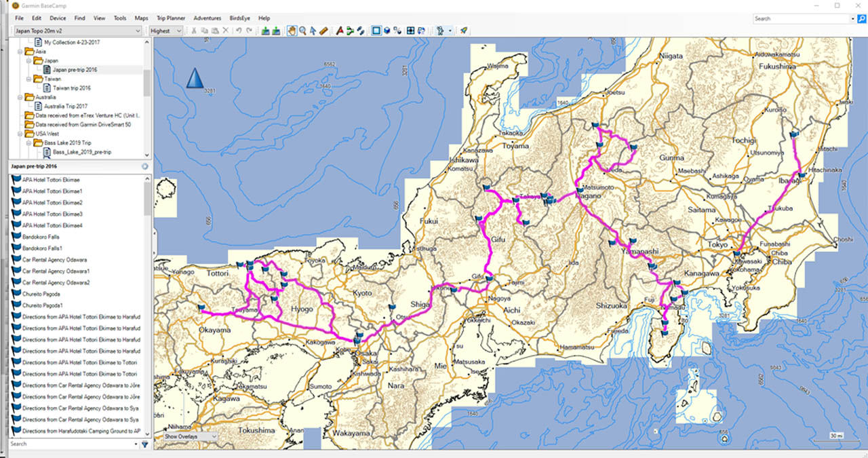Collapse the Japan folder node
868x458 pixels.
pos(28,60)
